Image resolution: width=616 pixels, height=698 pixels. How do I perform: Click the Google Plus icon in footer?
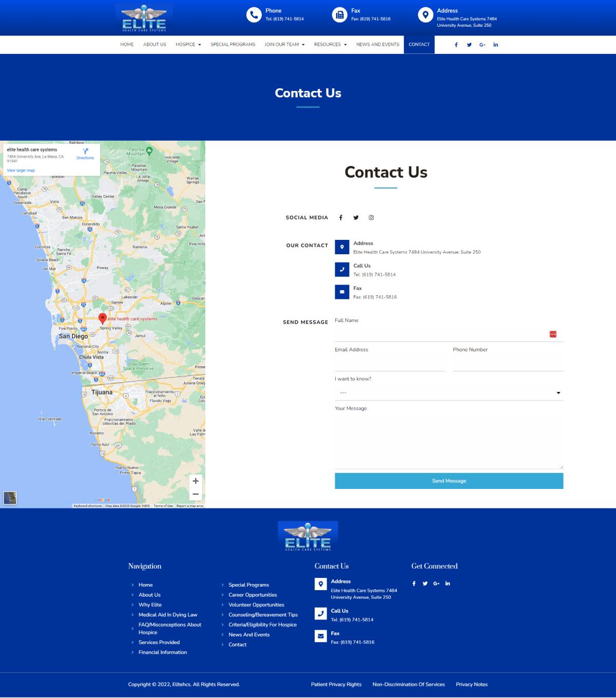[436, 583]
